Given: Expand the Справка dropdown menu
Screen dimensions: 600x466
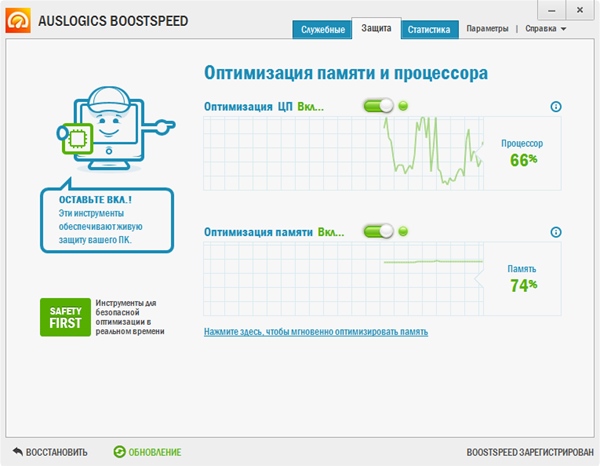Looking at the screenshot, I should pos(546,29).
